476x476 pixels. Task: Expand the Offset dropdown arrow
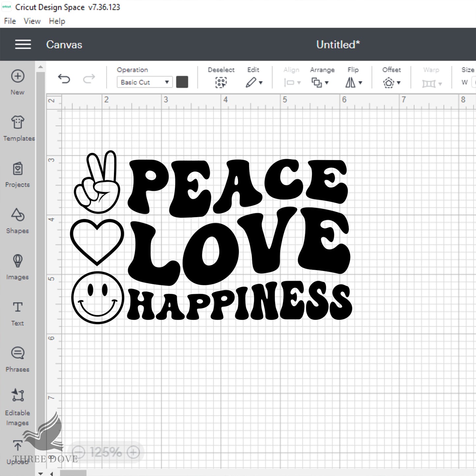(399, 83)
